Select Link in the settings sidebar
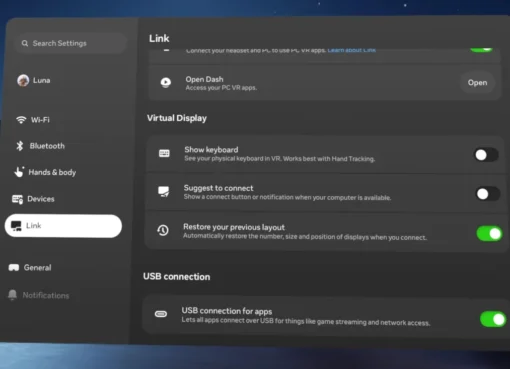 click(63, 226)
